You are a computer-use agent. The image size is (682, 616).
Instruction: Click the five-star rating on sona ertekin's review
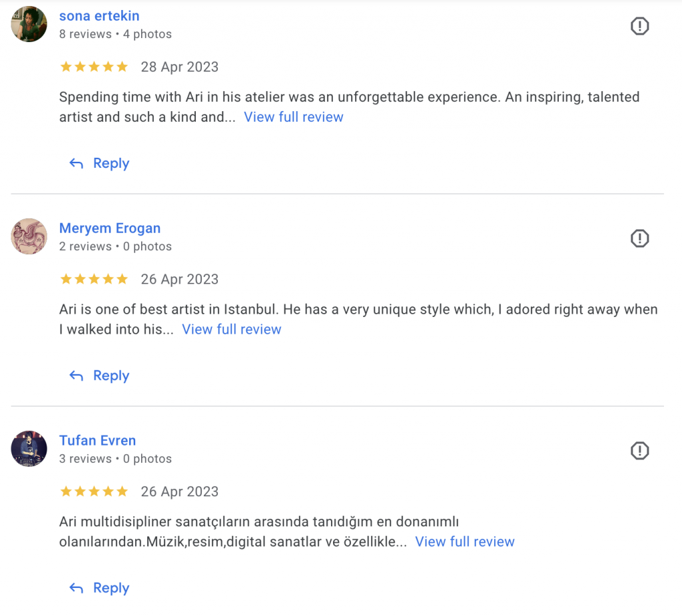(94, 67)
